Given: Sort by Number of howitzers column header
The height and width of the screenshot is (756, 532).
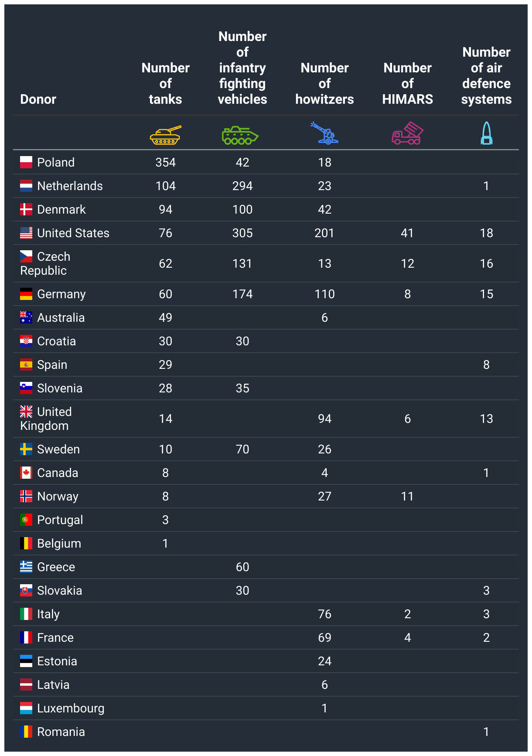Looking at the screenshot, I should click(x=324, y=83).
